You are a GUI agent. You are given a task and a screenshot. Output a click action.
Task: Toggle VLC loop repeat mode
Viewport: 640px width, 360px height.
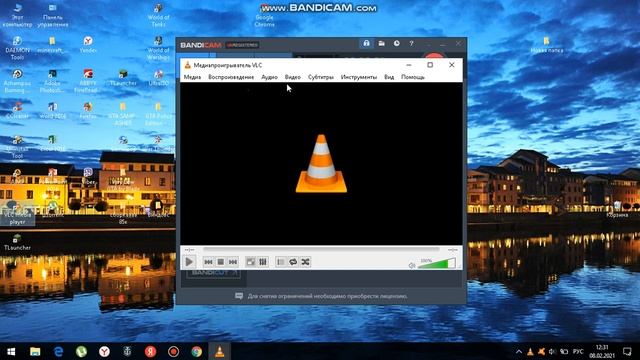(293, 262)
